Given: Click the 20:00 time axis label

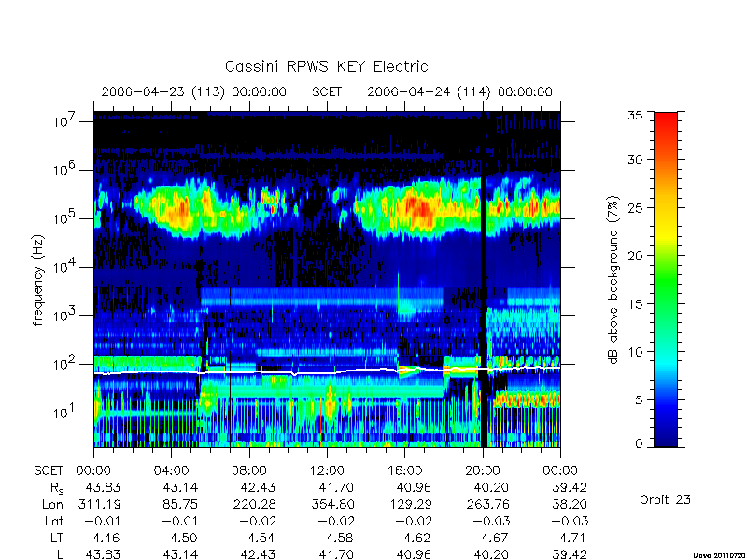Looking at the screenshot, I should pos(483,471).
